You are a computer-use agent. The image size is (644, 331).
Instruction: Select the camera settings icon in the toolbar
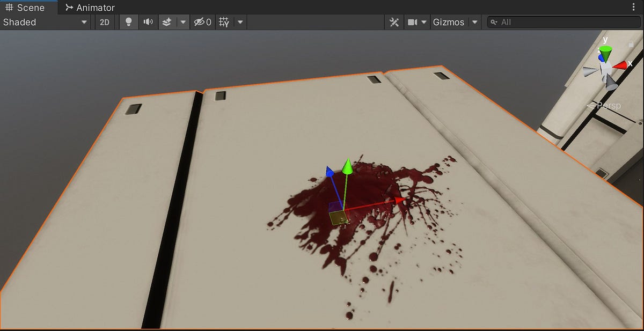412,22
